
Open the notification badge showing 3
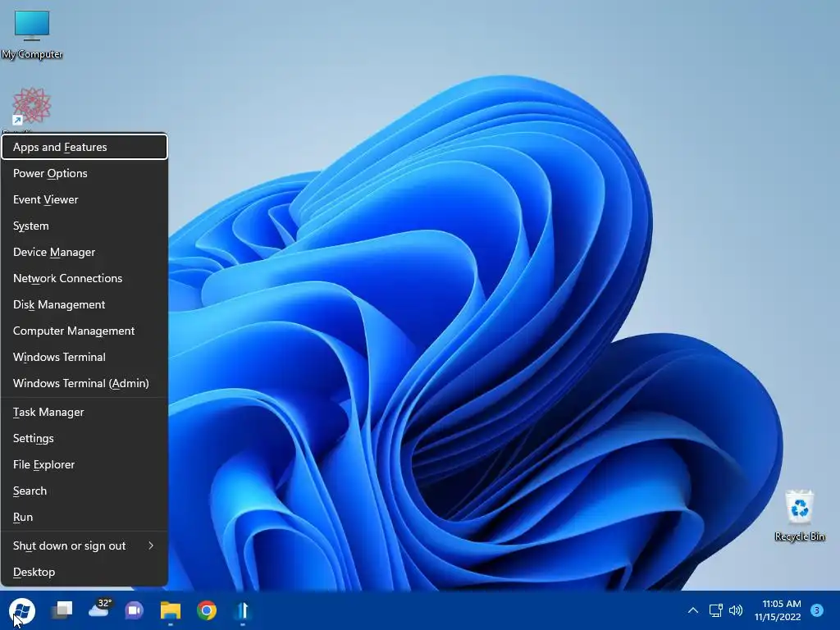[x=817, y=609]
